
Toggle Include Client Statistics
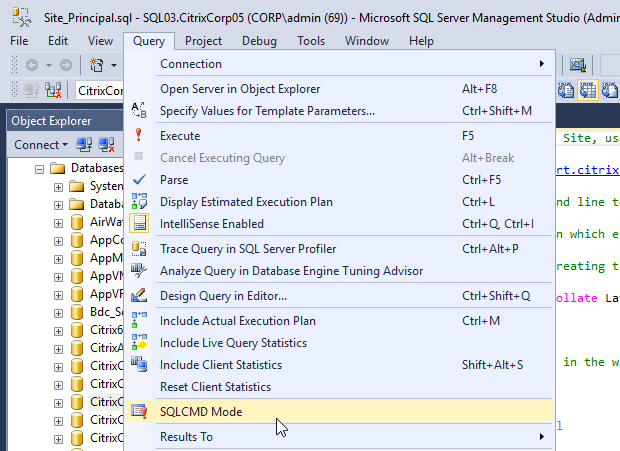tap(339, 365)
